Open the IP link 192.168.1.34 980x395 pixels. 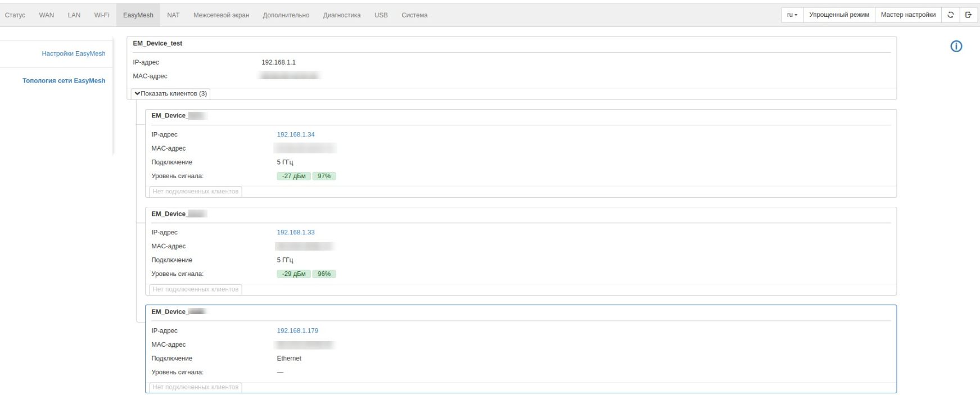click(x=296, y=135)
